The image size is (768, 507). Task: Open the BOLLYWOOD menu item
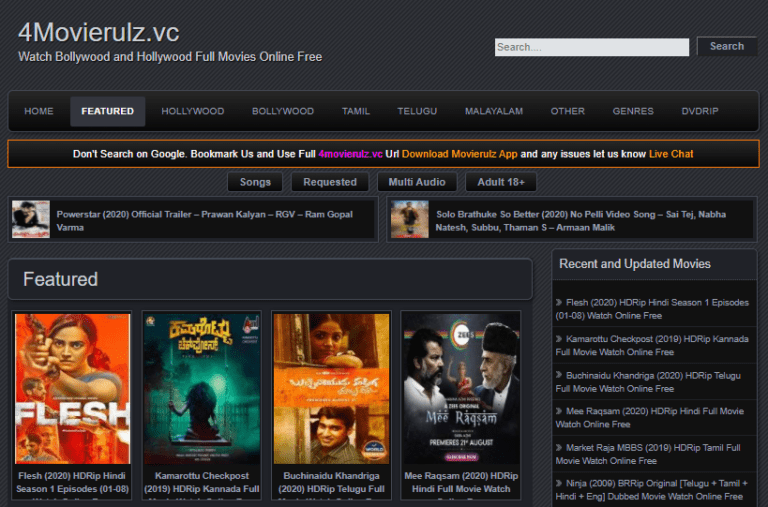283,111
